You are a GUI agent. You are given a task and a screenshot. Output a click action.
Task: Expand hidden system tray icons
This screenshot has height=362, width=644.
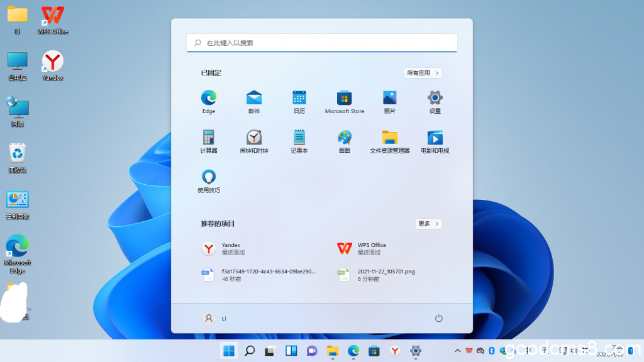[458, 351]
